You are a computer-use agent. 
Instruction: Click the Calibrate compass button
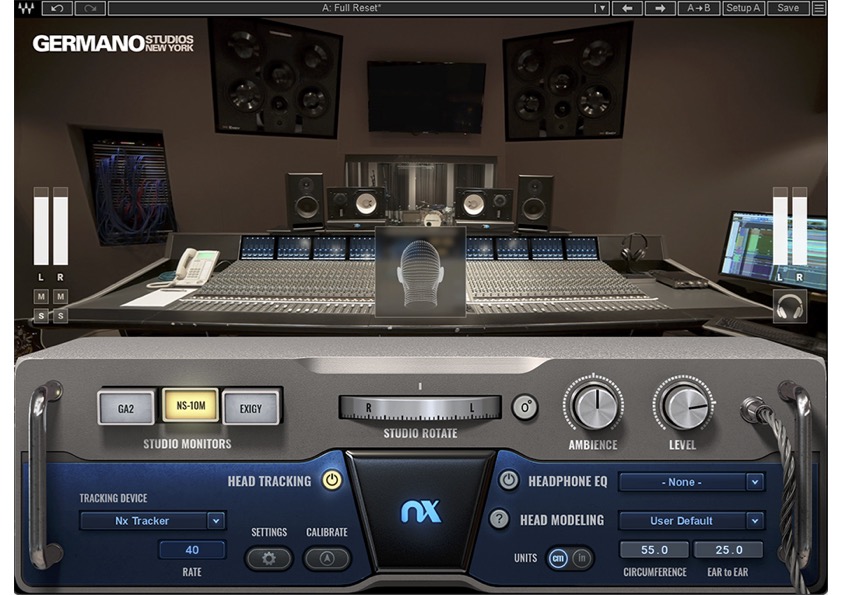click(x=327, y=558)
